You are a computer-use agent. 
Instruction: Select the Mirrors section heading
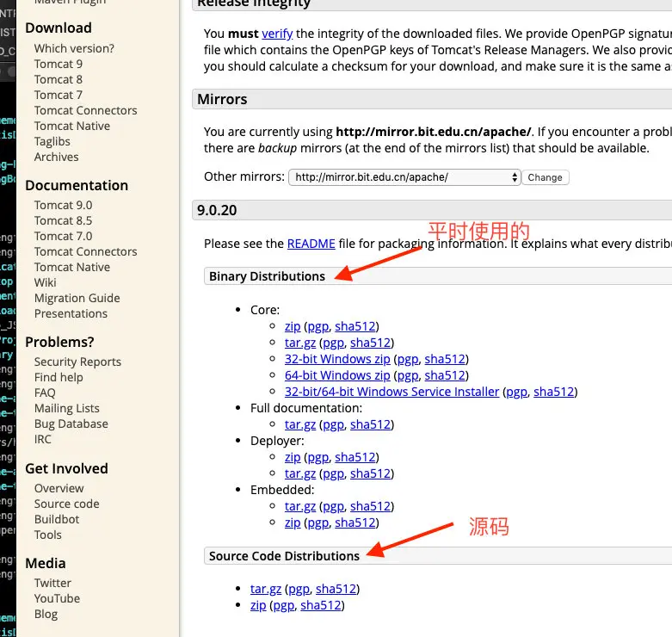click(222, 99)
